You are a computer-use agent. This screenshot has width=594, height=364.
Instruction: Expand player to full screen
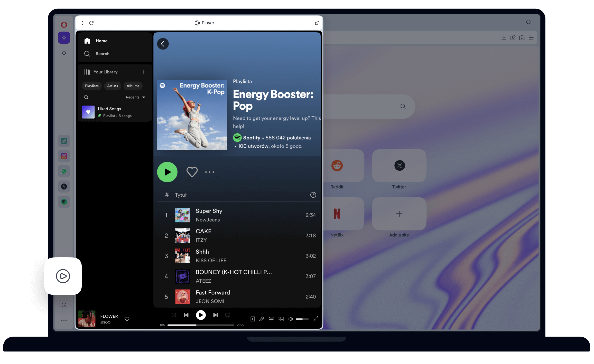(x=316, y=319)
